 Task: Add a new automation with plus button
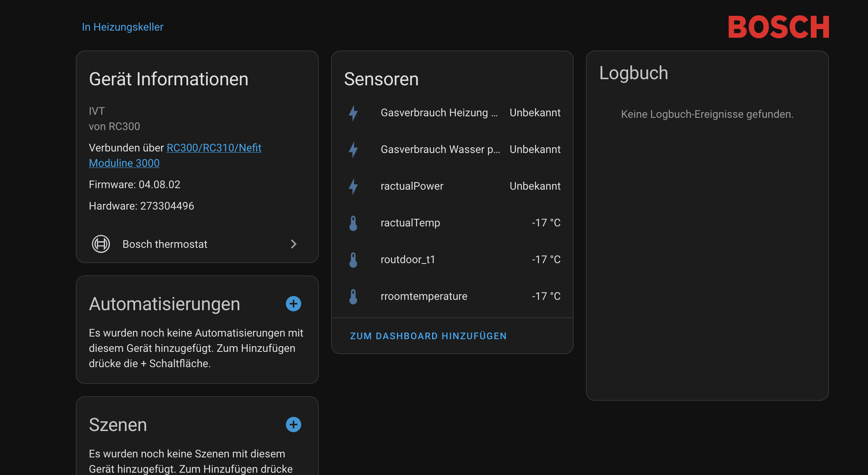(294, 304)
